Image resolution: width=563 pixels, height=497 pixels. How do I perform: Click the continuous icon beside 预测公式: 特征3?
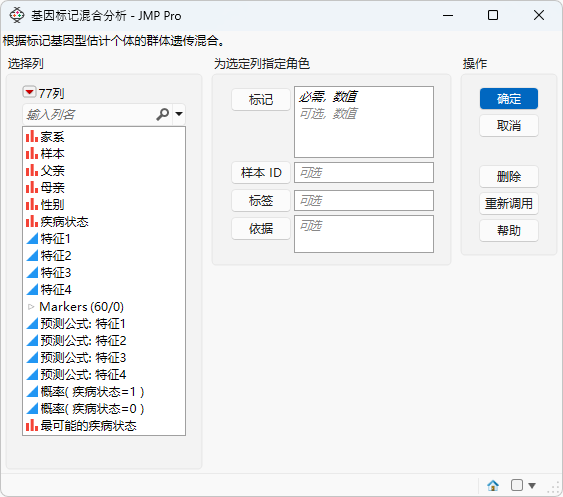[x=32, y=358]
